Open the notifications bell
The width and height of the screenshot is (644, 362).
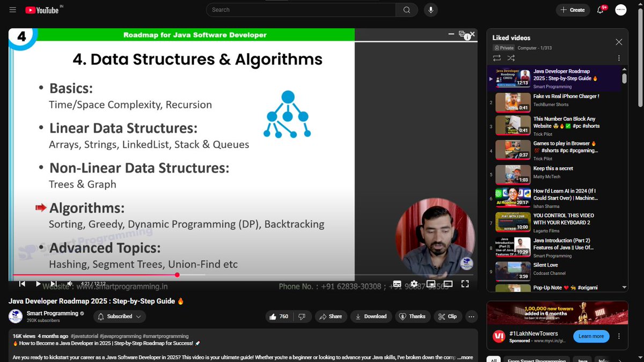pos(601,10)
